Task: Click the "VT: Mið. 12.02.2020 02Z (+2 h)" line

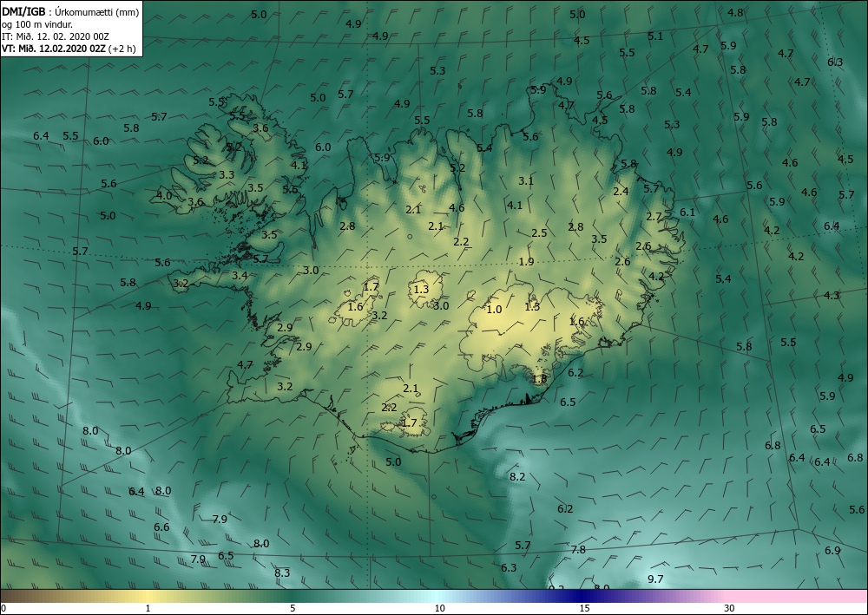Action: click(x=69, y=48)
